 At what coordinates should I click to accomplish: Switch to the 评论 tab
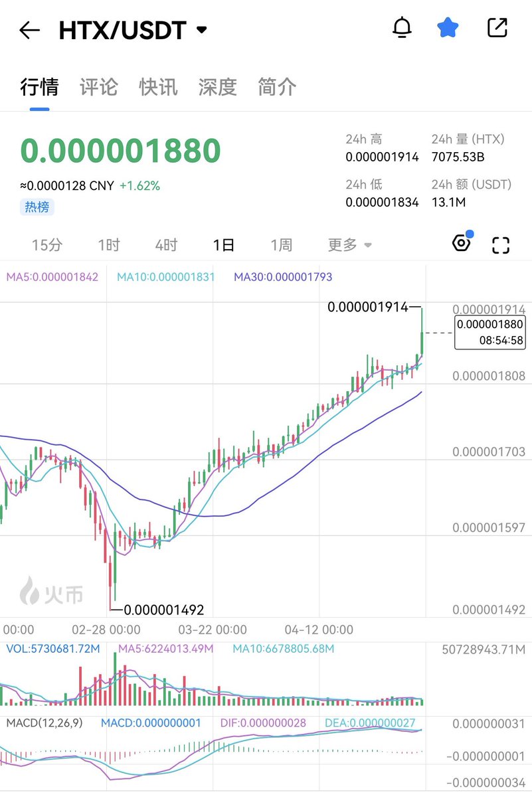click(99, 87)
